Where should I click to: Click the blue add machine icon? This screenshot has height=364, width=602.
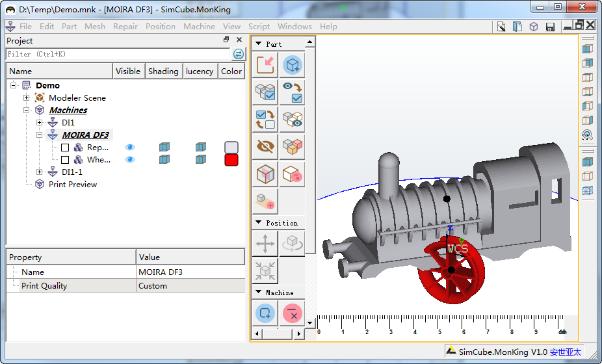tap(265, 313)
